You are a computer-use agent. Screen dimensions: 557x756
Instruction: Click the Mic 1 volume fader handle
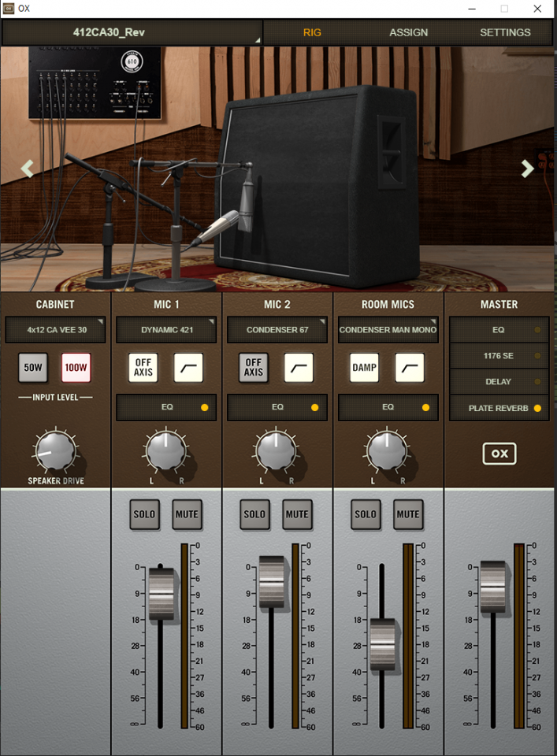coord(161,593)
